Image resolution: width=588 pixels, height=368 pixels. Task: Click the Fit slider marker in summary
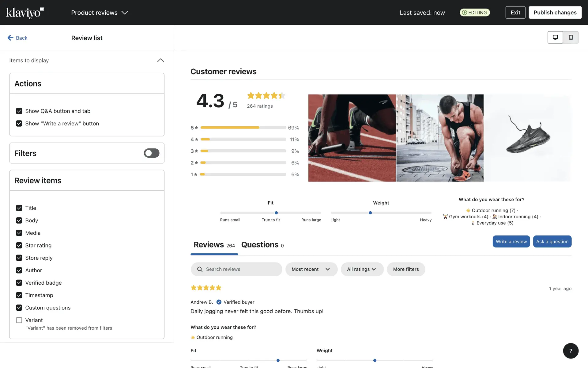pos(276,213)
